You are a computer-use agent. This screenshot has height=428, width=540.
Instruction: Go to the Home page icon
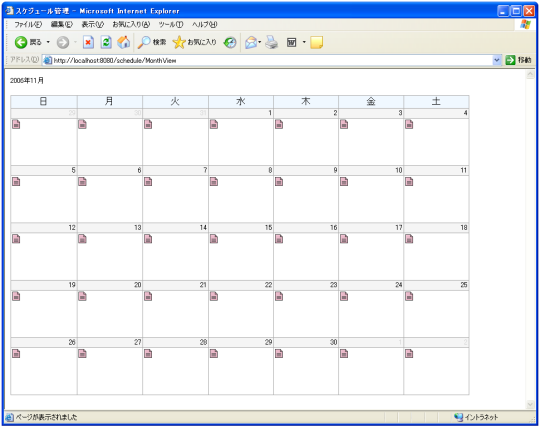(123, 42)
